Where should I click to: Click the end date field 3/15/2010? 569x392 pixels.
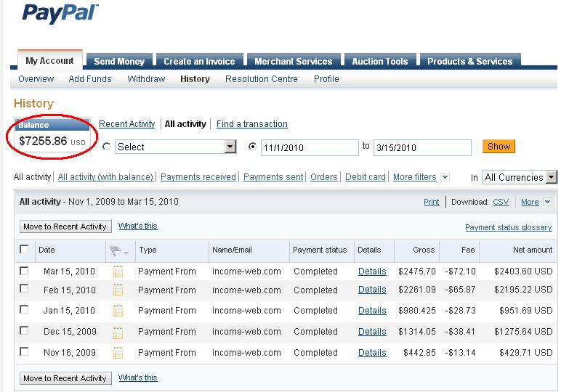point(422,147)
